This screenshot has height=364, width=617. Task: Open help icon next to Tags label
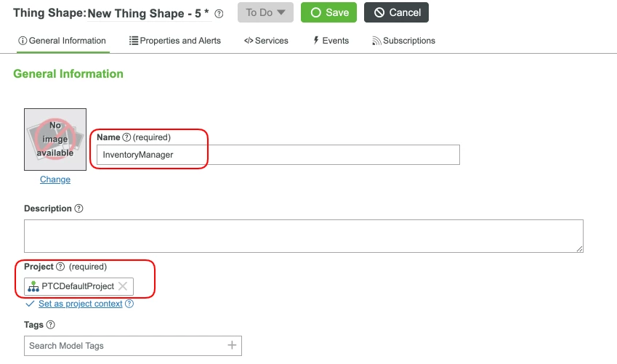pyautogui.click(x=50, y=325)
